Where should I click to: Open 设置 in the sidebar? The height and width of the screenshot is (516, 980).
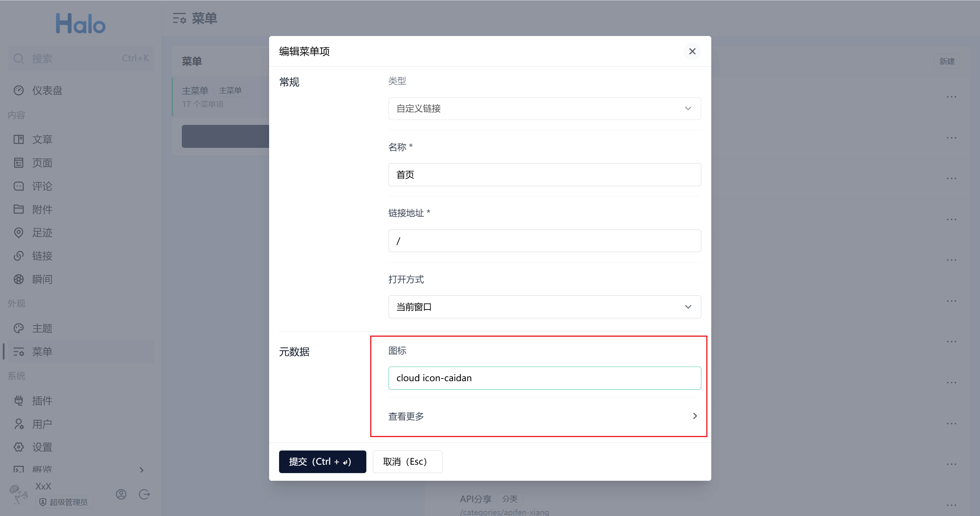[42, 447]
